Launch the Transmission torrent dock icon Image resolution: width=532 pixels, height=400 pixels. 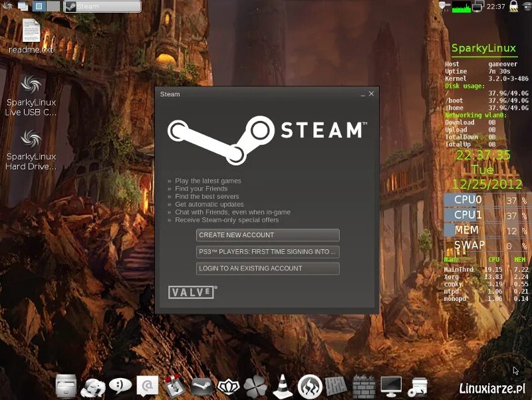click(174, 387)
